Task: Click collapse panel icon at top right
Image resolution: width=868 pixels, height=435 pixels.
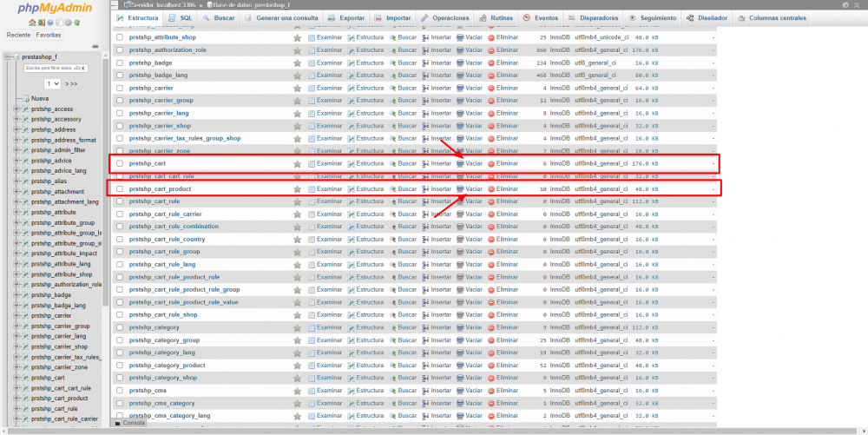Action: point(857,5)
